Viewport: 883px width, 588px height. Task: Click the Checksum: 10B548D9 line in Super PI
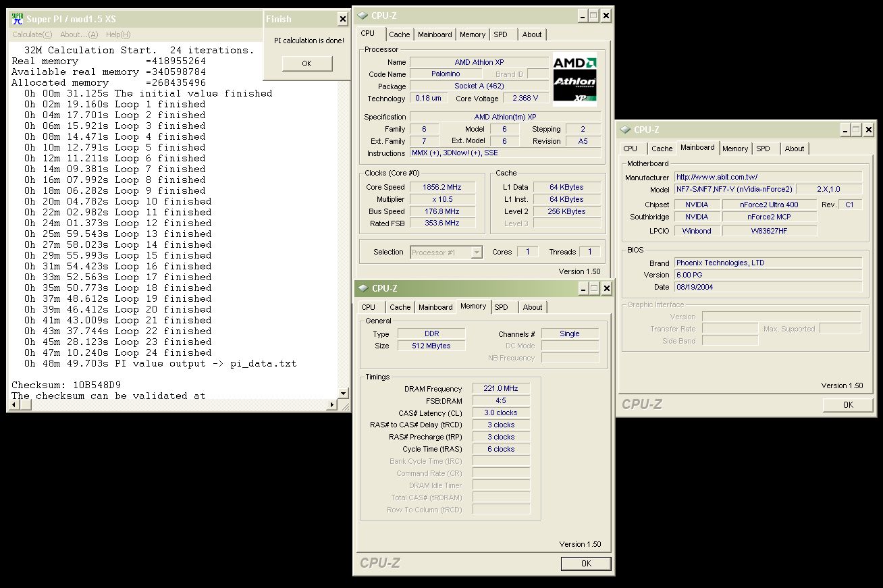pos(66,385)
